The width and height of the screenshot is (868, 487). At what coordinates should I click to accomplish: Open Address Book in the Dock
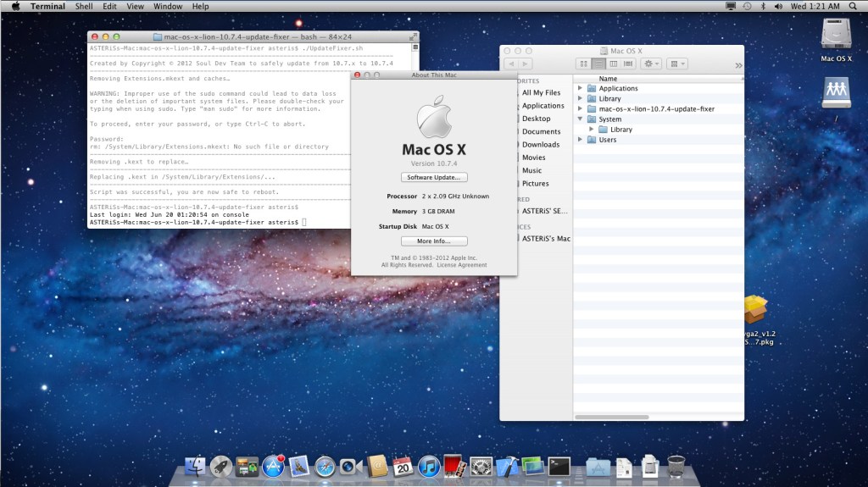point(377,467)
